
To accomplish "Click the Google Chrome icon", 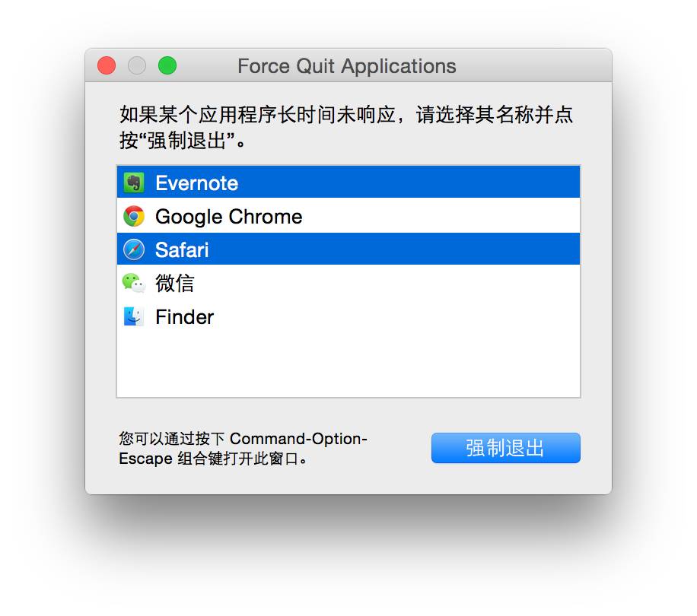I will [134, 217].
